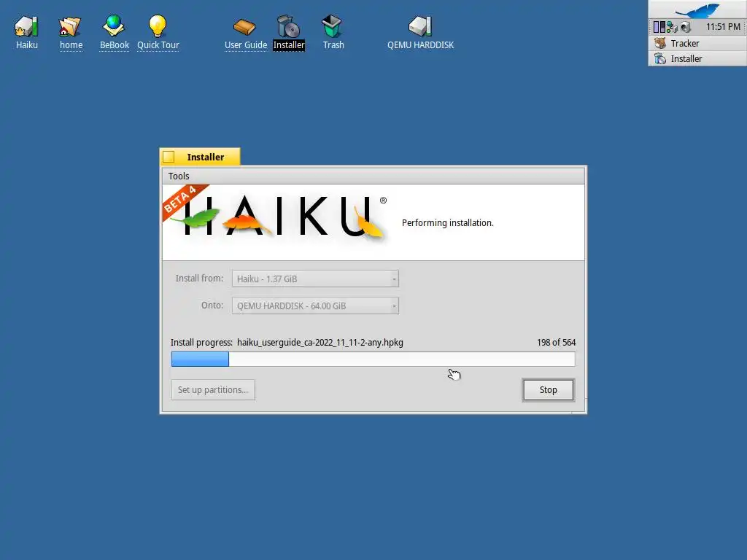Click the 'Performing installation.' status text

(448, 223)
